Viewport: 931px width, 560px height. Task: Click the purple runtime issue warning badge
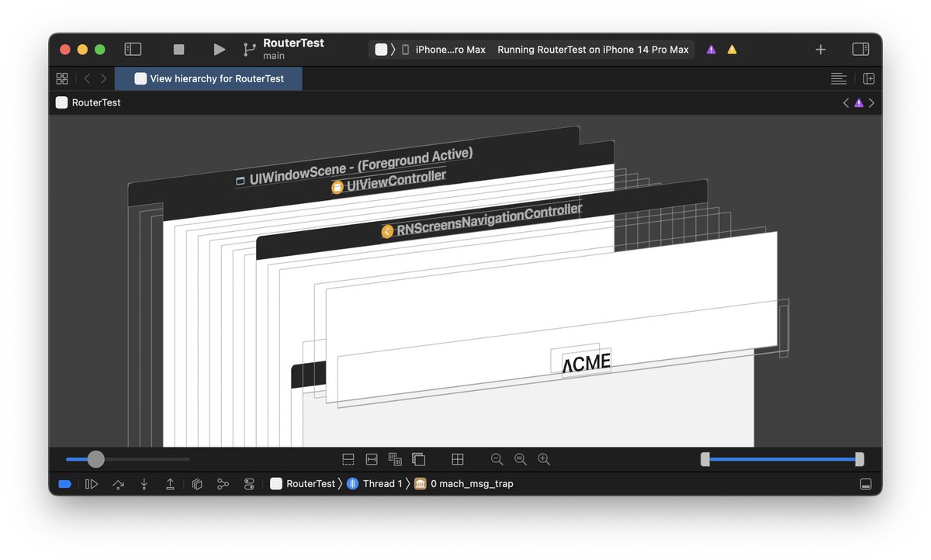click(711, 49)
